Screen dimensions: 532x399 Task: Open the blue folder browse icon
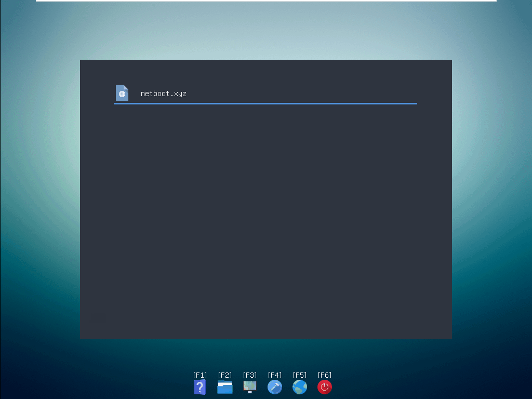point(225,387)
